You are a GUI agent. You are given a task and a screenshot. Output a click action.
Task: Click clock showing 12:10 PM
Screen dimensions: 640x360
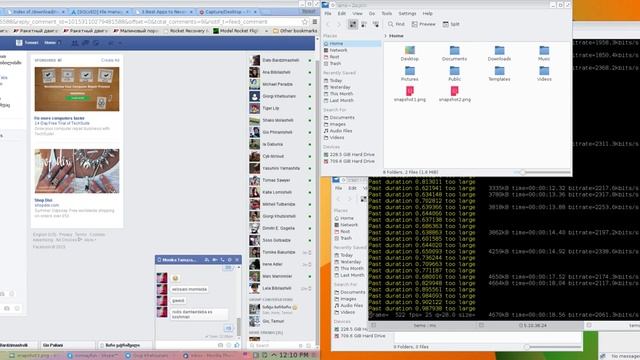click(x=293, y=355)
